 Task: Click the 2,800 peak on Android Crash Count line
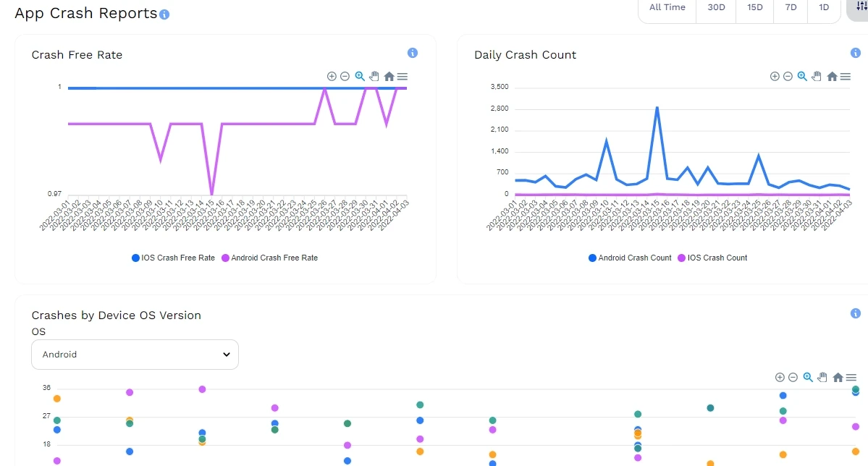[657, 107]
